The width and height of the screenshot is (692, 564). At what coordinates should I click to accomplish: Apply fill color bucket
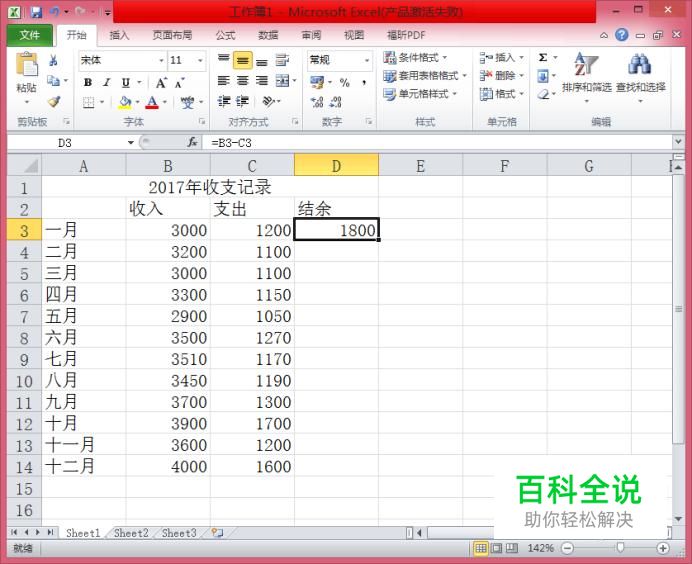(125, 102)
